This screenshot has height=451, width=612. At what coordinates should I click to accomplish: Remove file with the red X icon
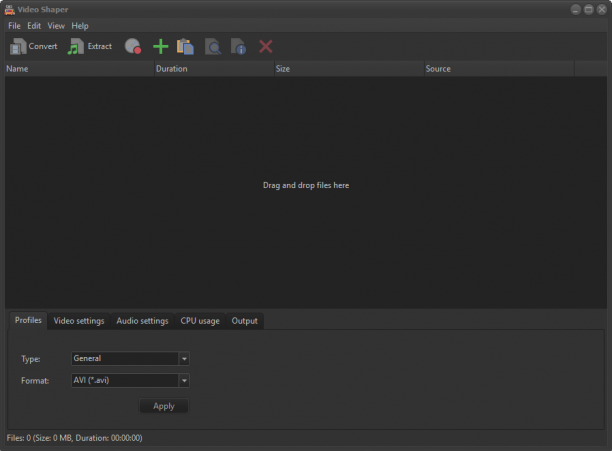click(266, 46)
